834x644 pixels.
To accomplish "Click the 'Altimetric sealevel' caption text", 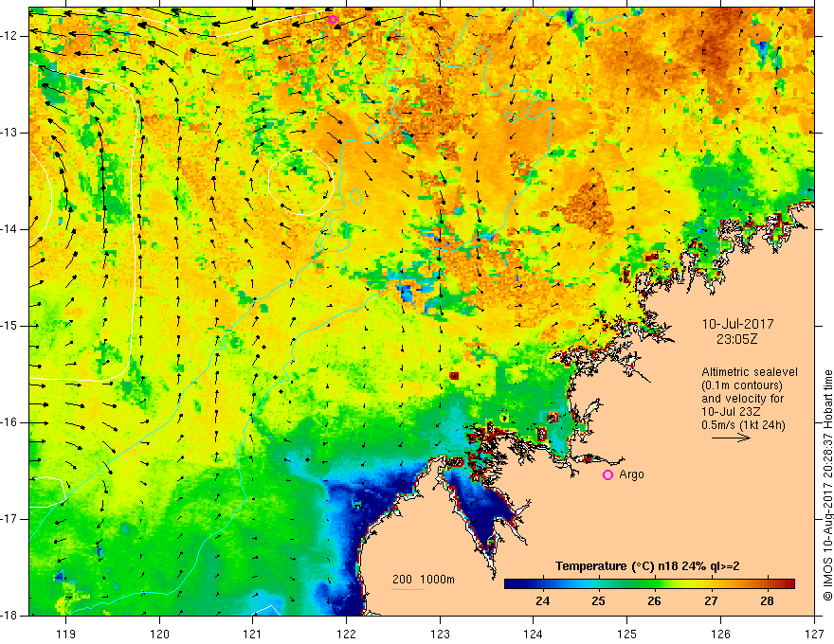I will (750, 372).
